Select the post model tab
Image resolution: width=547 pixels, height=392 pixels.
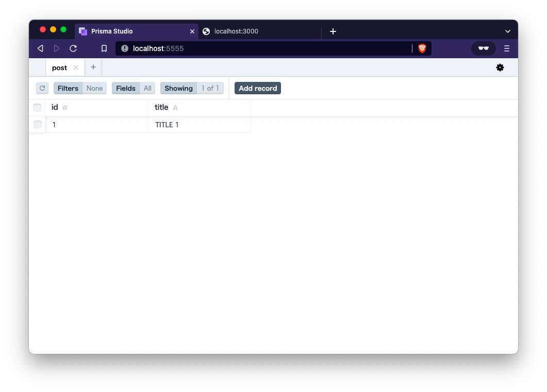point(65,67)
